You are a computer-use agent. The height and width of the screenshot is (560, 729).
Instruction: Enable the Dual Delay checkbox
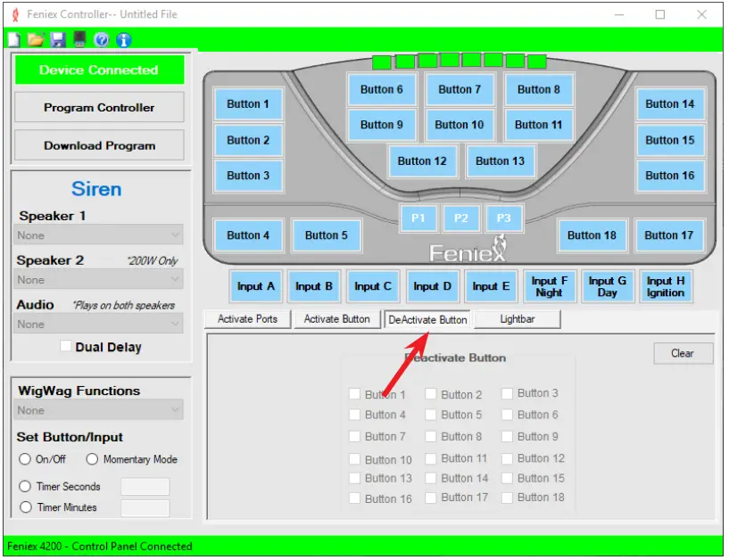(65, 346)
